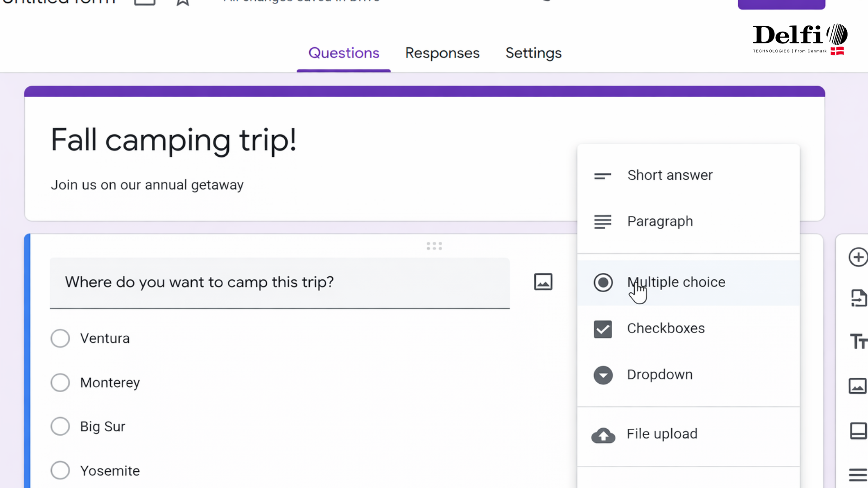Add a new question from the side toolbar

[858, 258]
